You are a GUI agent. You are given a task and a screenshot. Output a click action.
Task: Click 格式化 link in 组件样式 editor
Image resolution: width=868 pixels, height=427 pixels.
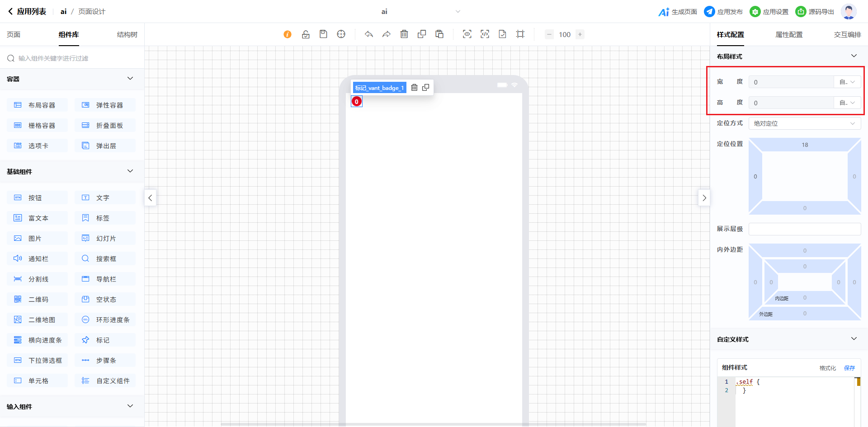point(827,368)
